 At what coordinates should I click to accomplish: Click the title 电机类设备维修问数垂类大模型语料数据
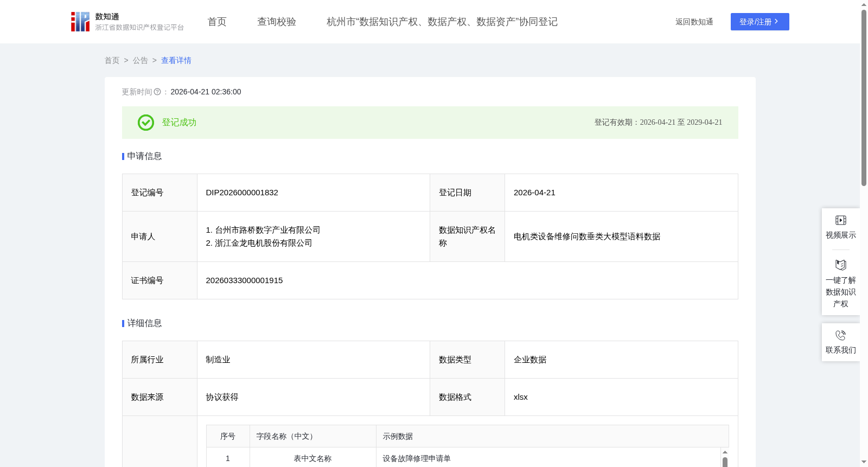(x=587, y=236)
